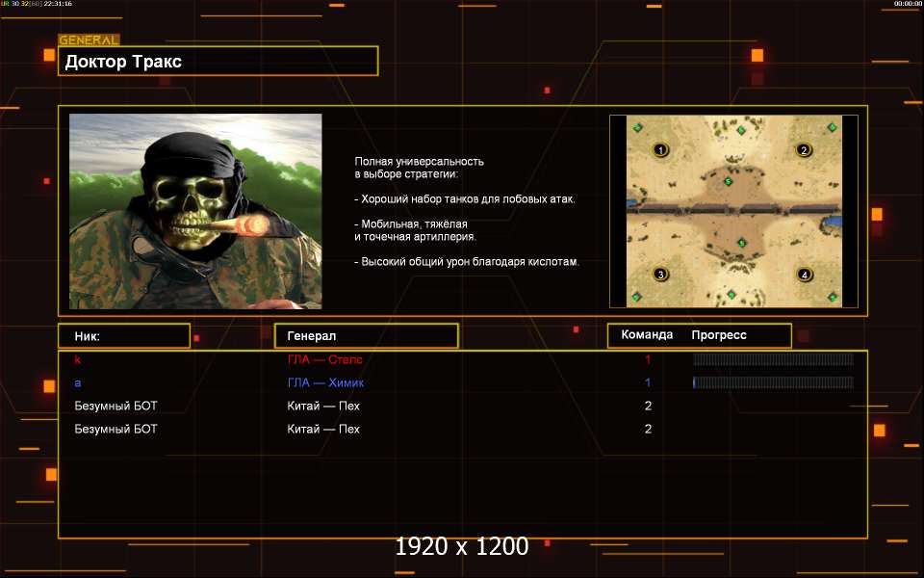Image resolution: width=924 pixels, height=578 pixels.
Task: Click the green supply marker in the map's bottom-left corner
Action: click(x=636, y=297)
